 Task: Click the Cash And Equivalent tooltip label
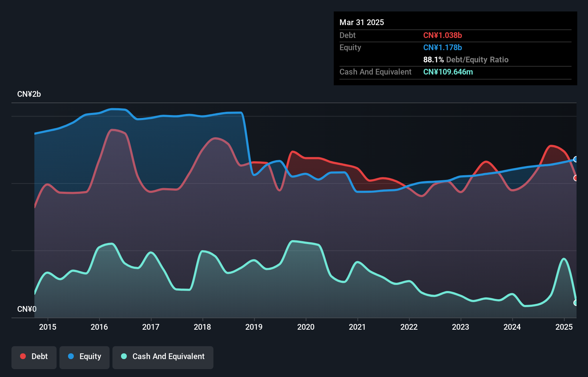tap(375, 72)
